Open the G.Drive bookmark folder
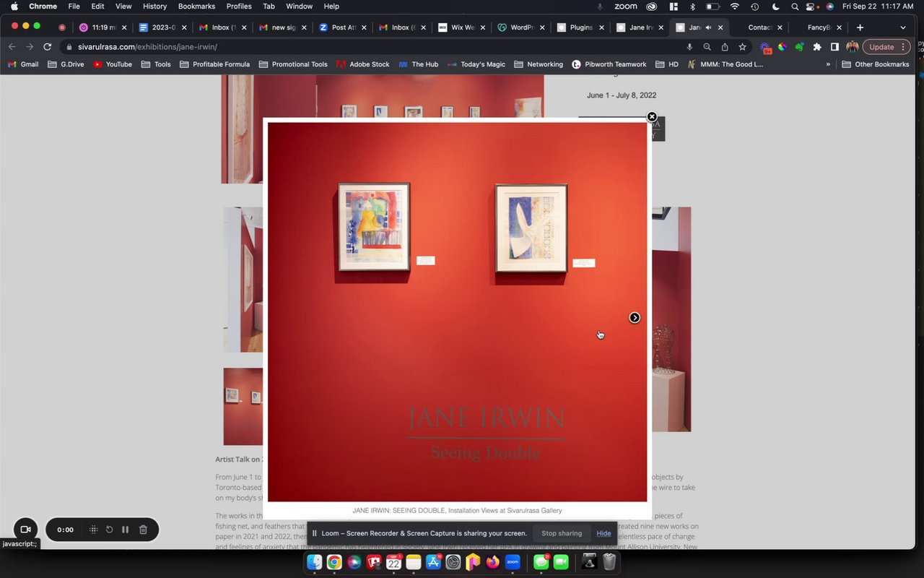This screenshot has height=578, width=924. 66,64
